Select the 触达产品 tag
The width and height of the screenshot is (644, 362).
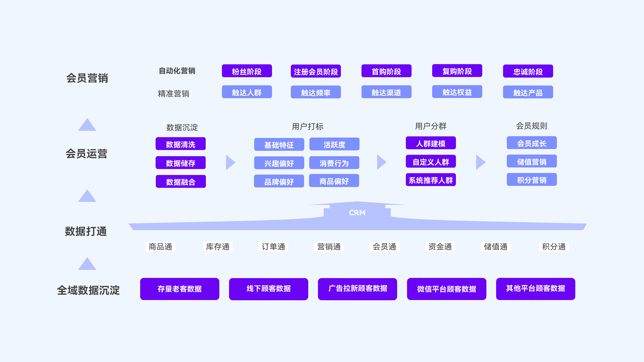coord(528,92)
